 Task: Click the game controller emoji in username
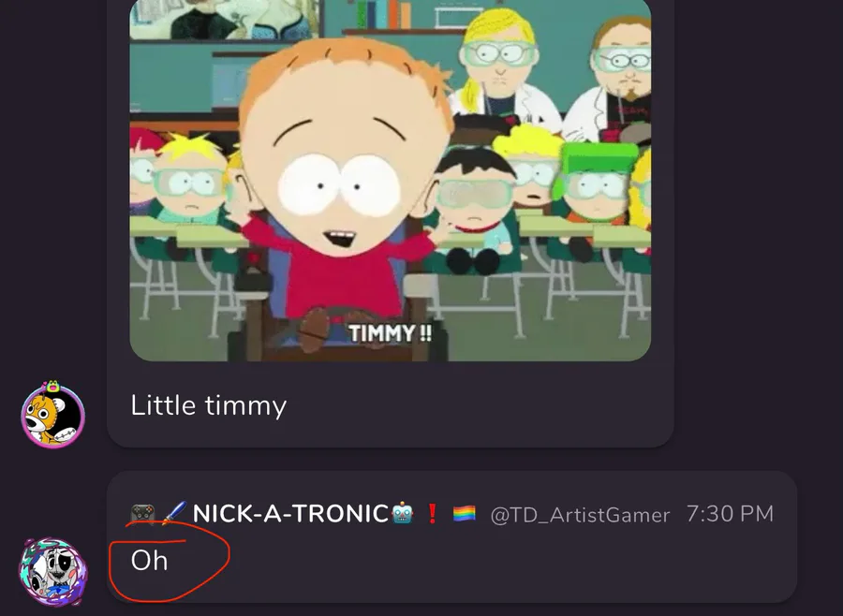click(143, 513)
